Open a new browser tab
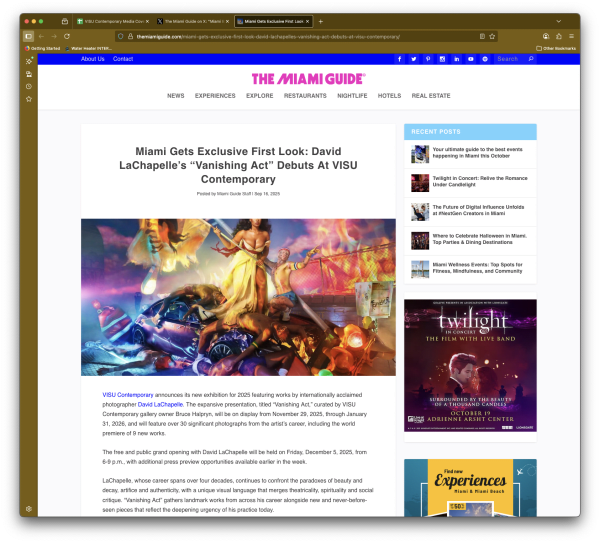Image resolution: width=600 pixels, height=543 pixels. pos(321,20)
